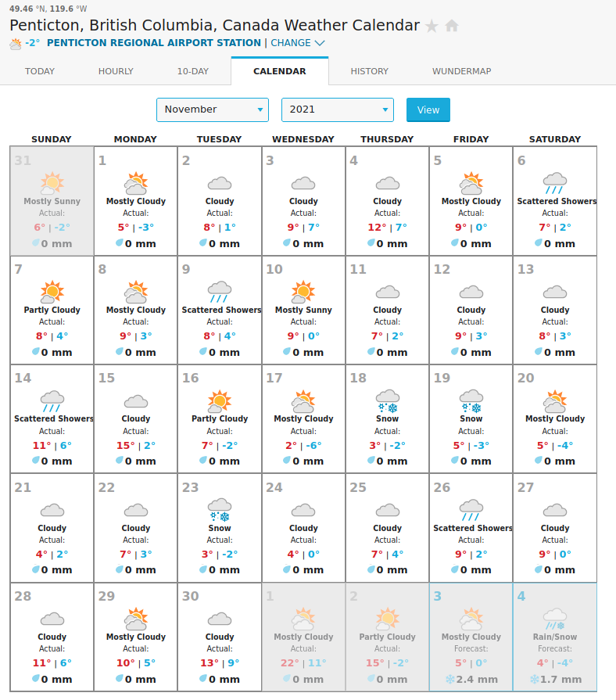This screenshot has width=616, height=700.
Task: Click the Cloudy icon on November 30
Action: click(x=220, y=619)
